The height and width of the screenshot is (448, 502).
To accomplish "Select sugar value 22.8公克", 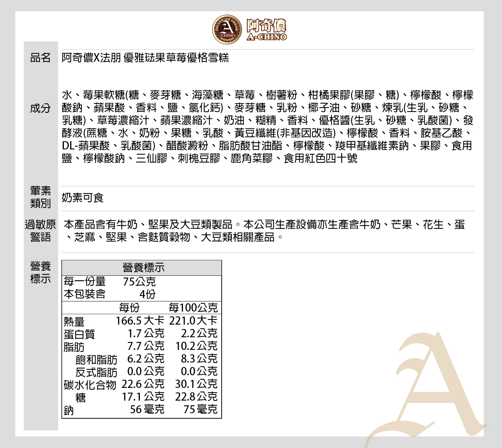I will [197, 397].
